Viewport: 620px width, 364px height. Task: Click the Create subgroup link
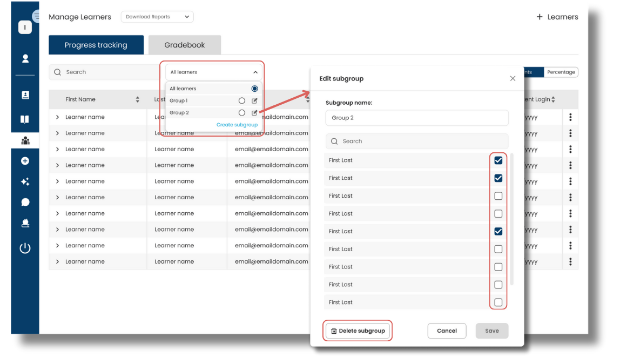237,125
